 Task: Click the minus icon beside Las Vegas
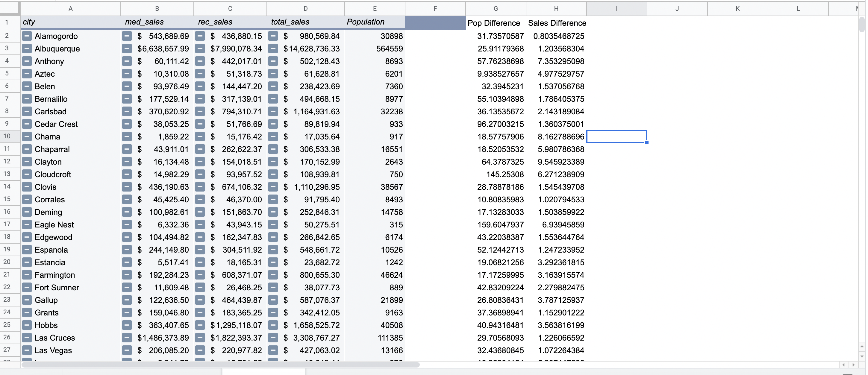[27, 350]
